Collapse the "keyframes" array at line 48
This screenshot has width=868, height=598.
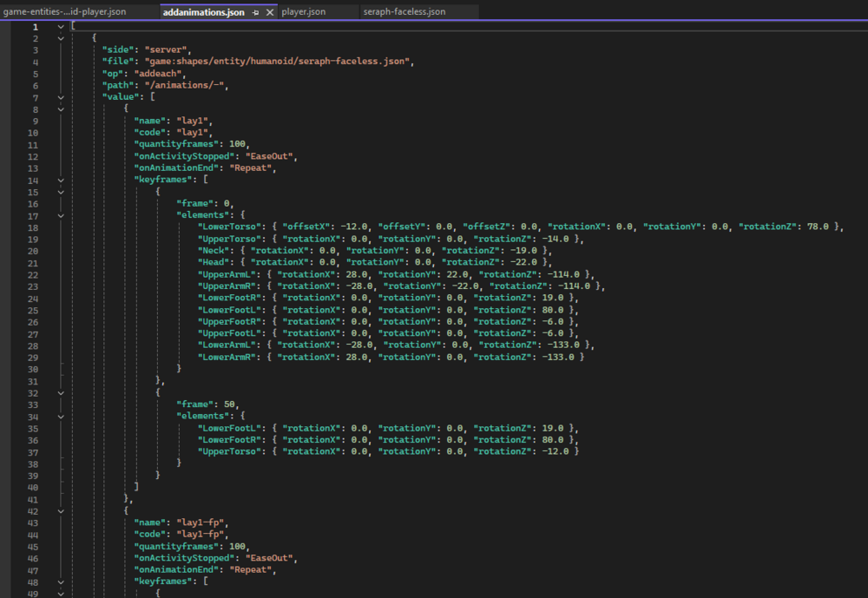[61, 582]
